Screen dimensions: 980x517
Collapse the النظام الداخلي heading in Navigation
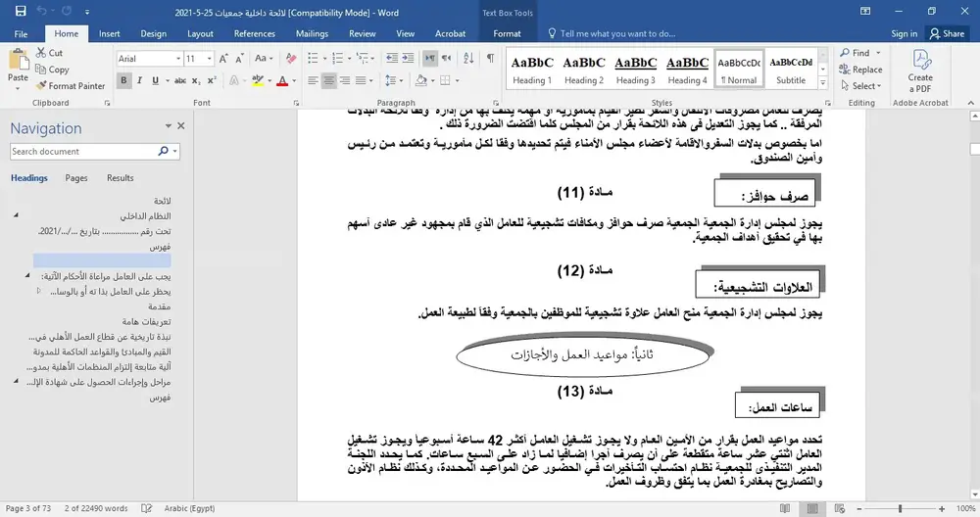pos(17,215)
